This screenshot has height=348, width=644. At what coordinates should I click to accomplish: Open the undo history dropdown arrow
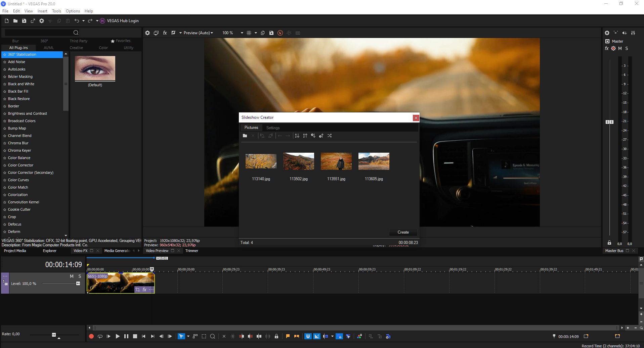[x=83, y=21]
